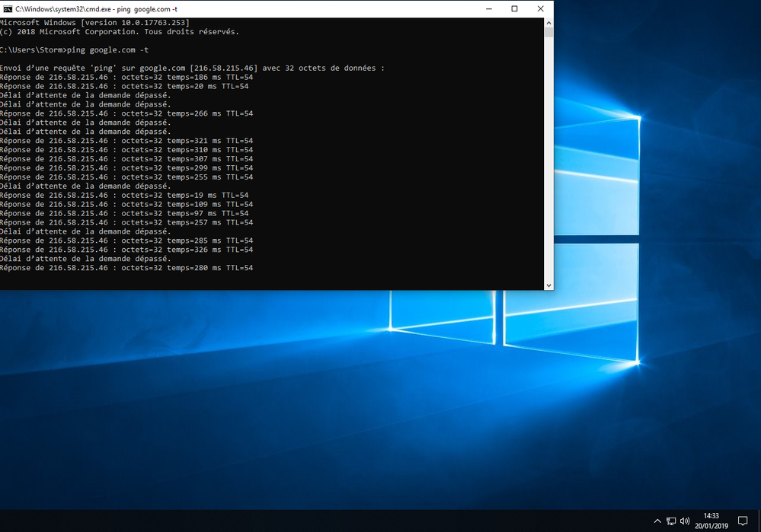Maximize the command prompt window
761x532 pixels.
tap(514, 8)
